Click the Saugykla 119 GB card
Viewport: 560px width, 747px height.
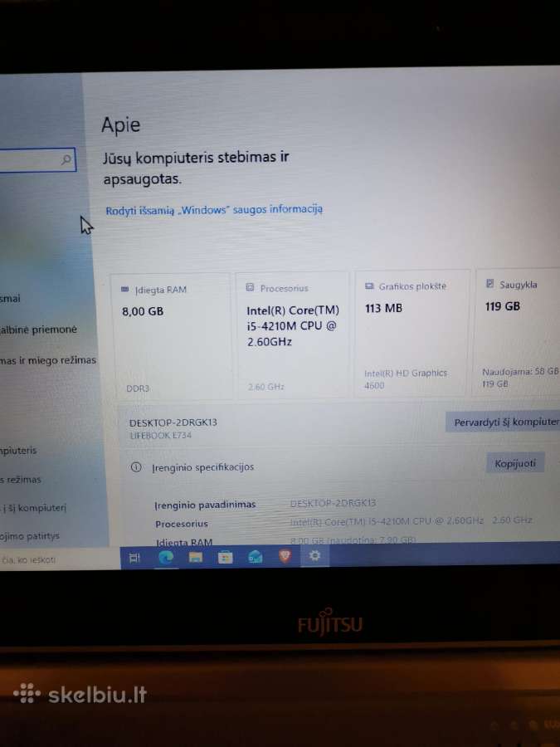click(517, 331)
